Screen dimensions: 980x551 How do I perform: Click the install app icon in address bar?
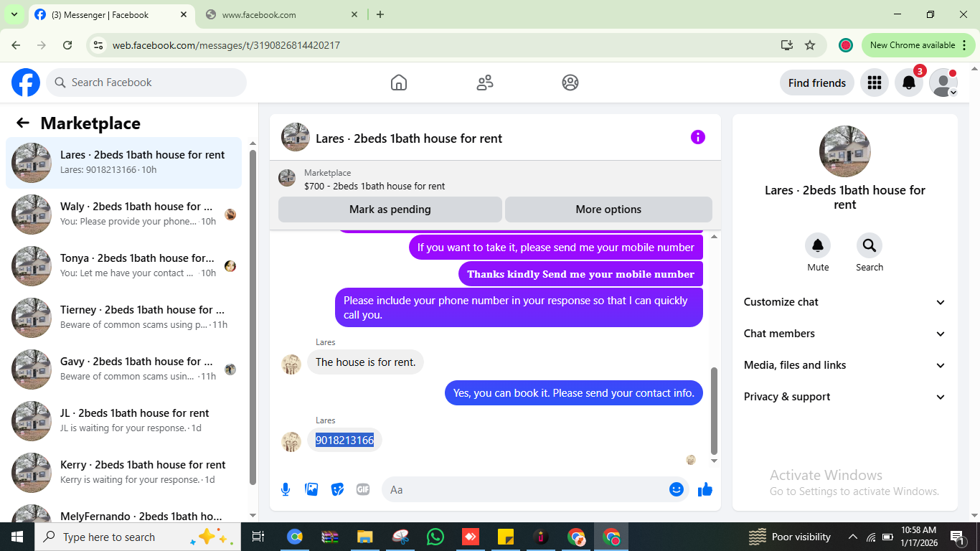point(787,45)
